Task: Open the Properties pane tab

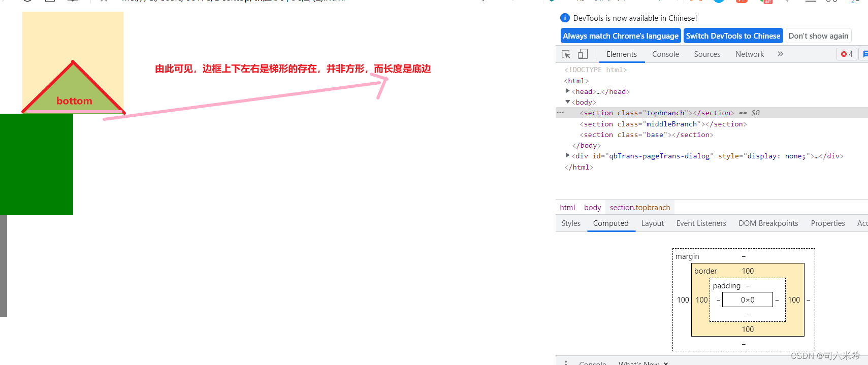Action: click(x=827, y=223)
